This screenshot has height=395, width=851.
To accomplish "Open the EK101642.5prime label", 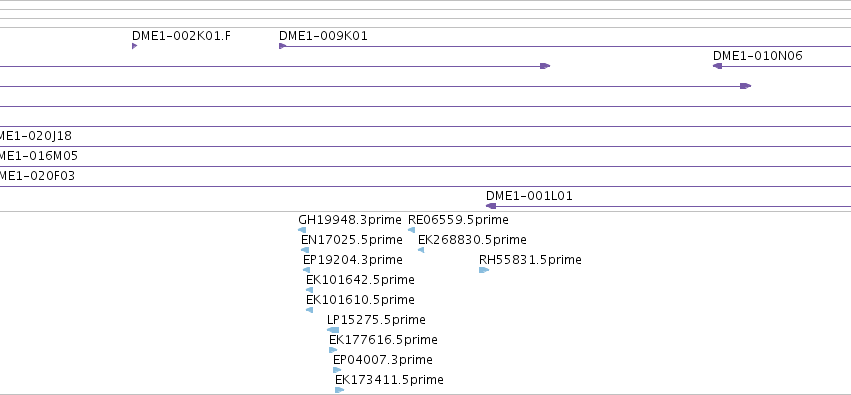I will [x=360, y=280].
